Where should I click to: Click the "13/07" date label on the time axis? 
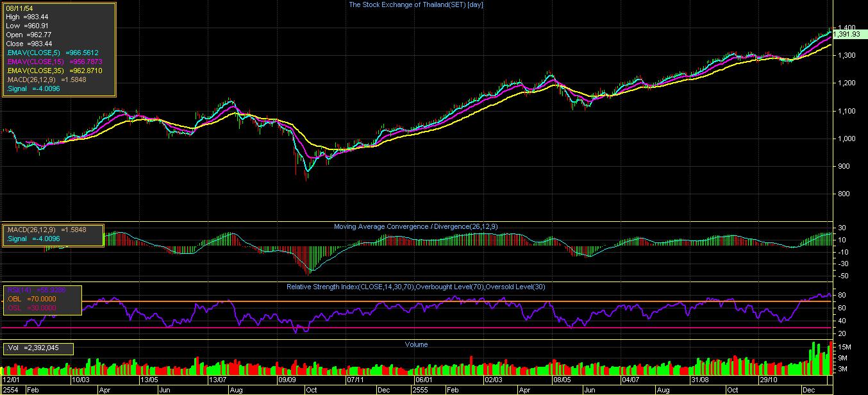point(217,380)
